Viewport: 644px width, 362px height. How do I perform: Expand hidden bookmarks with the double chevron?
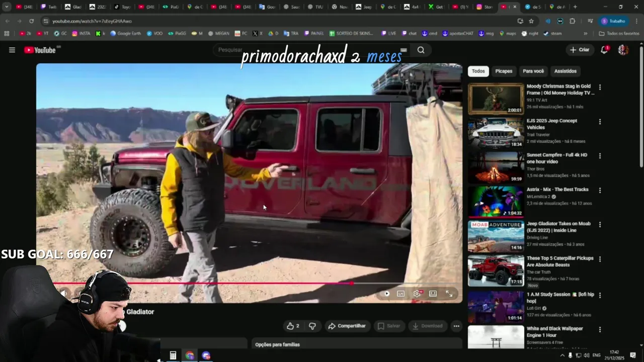[x=585, y=33]
